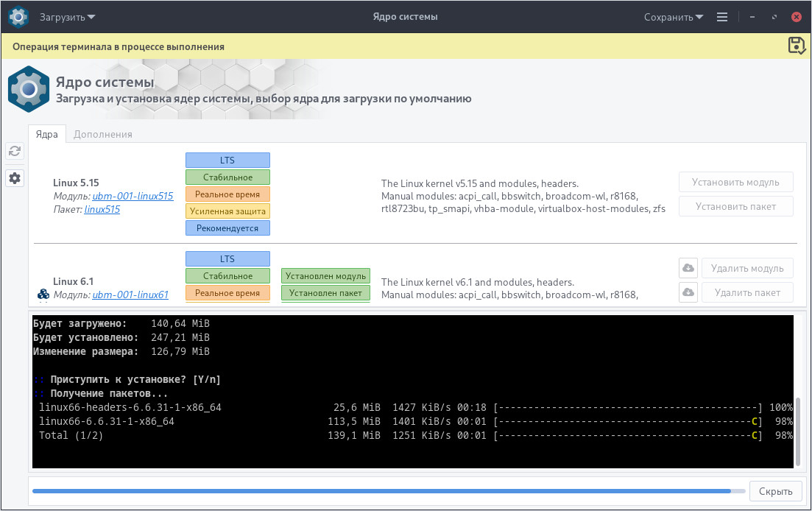Viewport: 812px width, 511px height.
Task: Click the Будет загружено: 140,64 MiB line
Action: 121,323
